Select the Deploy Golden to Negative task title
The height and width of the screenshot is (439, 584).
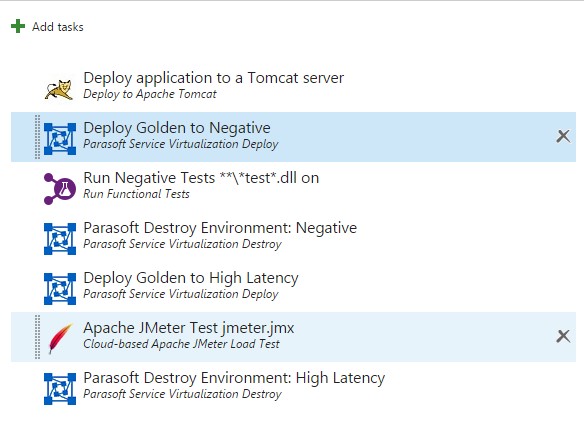pos(177,128)
